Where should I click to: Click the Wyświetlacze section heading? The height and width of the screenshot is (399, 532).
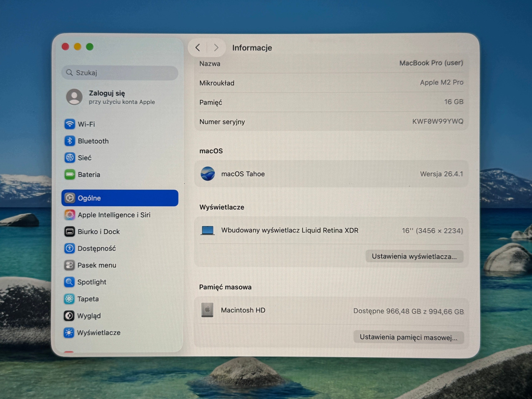[x=222, y=207]
